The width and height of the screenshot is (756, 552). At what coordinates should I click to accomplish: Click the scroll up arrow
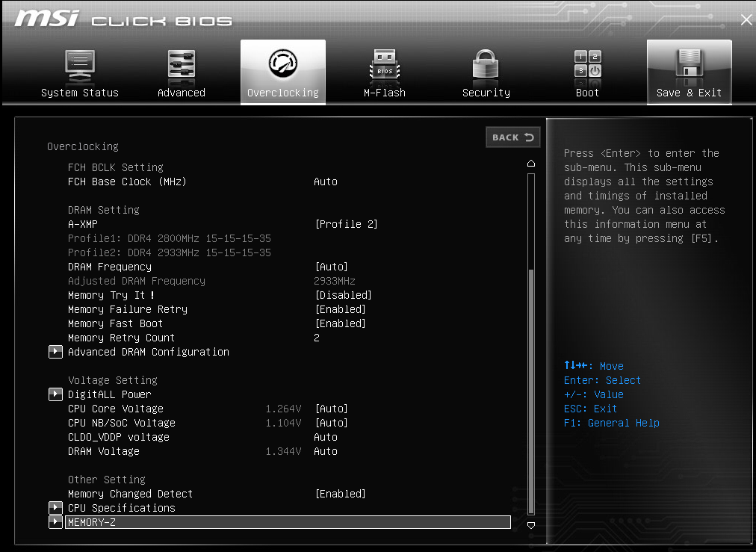(x=531, y=164)
